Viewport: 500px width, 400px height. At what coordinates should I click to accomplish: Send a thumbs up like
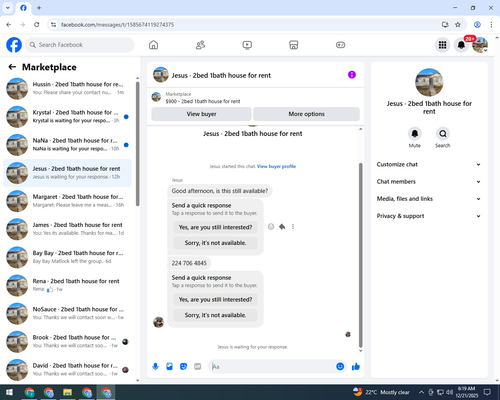[356, 367]
